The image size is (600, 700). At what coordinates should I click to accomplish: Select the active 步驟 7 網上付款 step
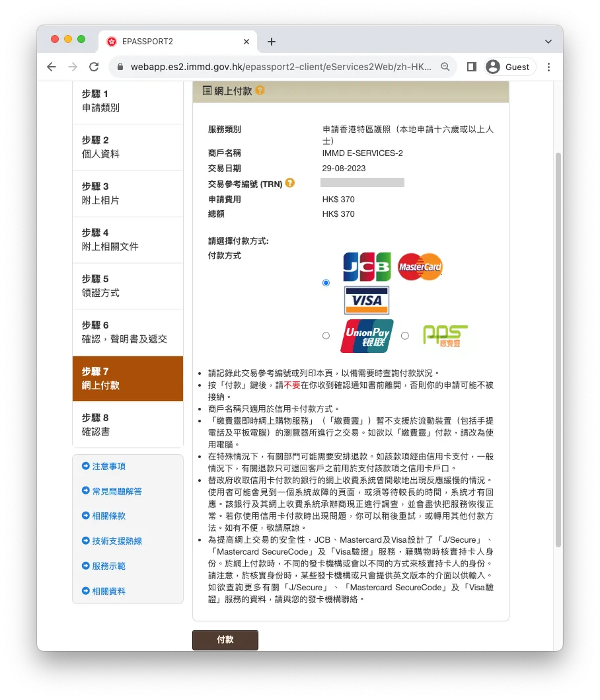point(128,379)
